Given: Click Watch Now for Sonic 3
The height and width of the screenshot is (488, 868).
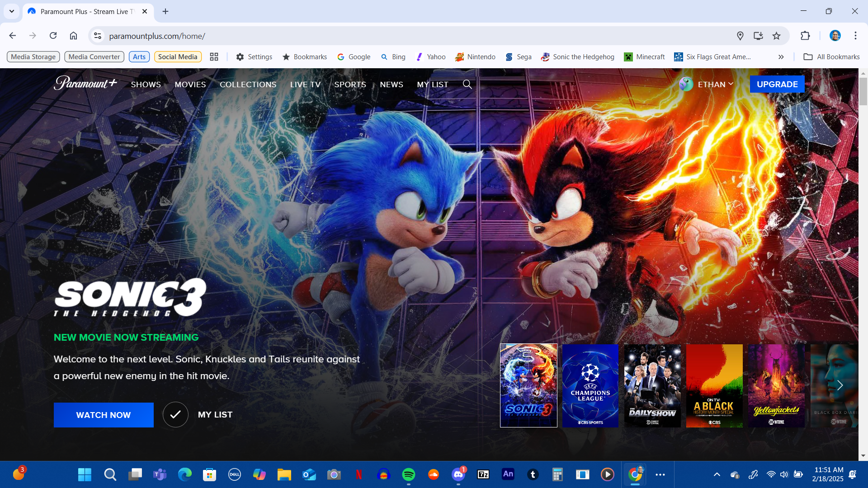Looking at the screenshot, I should 104,415.
